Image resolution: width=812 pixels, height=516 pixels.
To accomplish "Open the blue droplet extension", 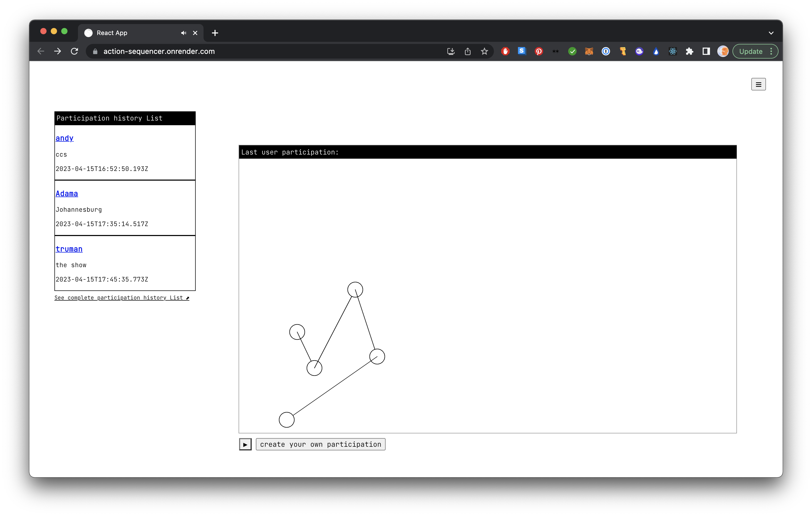I will pos(656,51).
